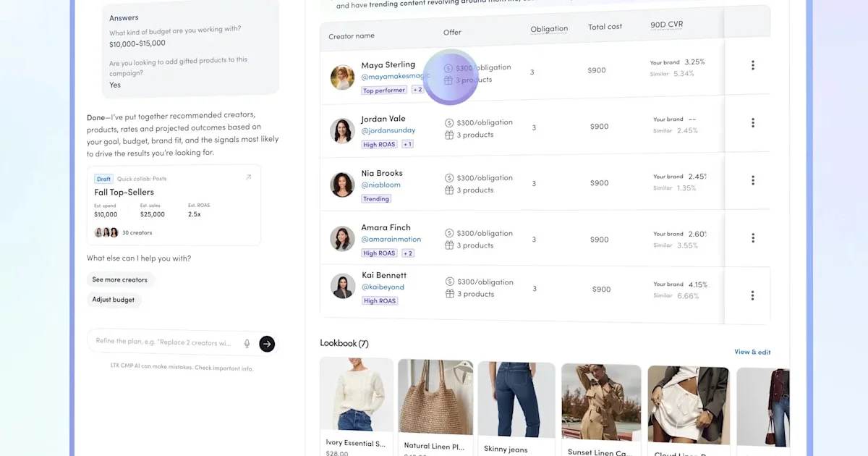This screenshot has width=868, height=456.
Task: Open the View & edit lookbook link
Action: click(752, 352)
